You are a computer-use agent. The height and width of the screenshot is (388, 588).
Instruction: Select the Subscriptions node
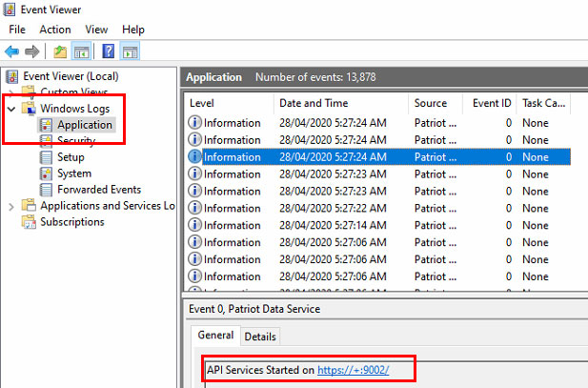click(72, 222)
